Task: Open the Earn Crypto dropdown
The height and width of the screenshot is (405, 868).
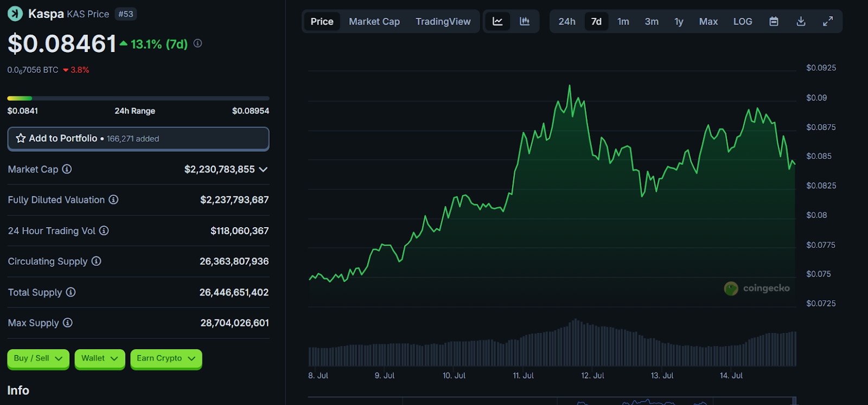Action: [166, 358]
